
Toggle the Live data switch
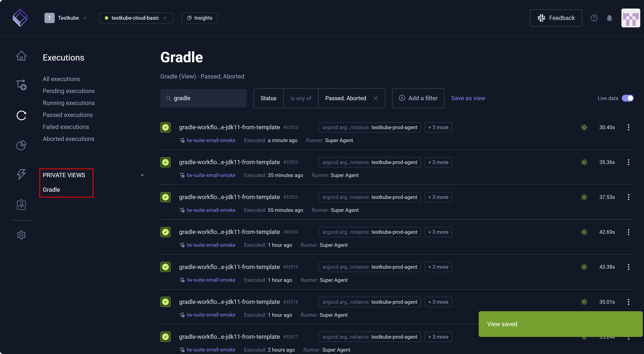627,98
